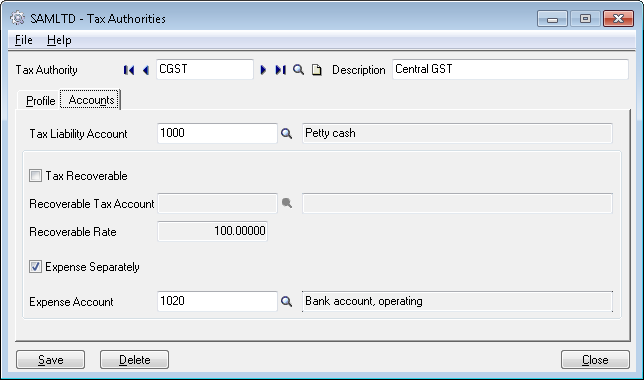Save the tax authority

point(51,360)
